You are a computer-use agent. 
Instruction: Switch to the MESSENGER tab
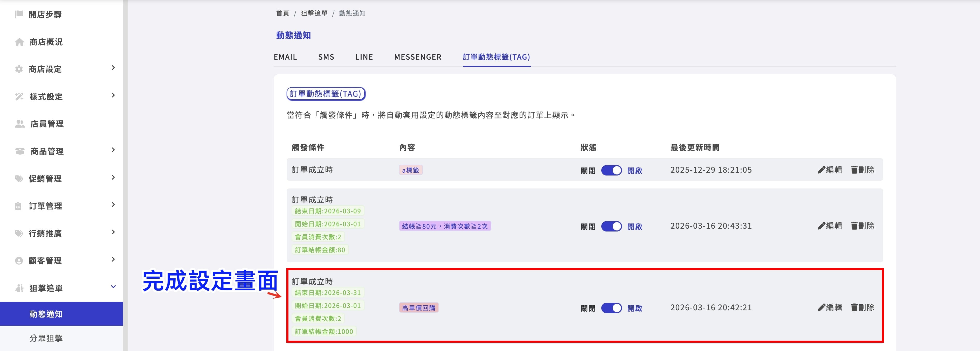click(x=418, y=57)
